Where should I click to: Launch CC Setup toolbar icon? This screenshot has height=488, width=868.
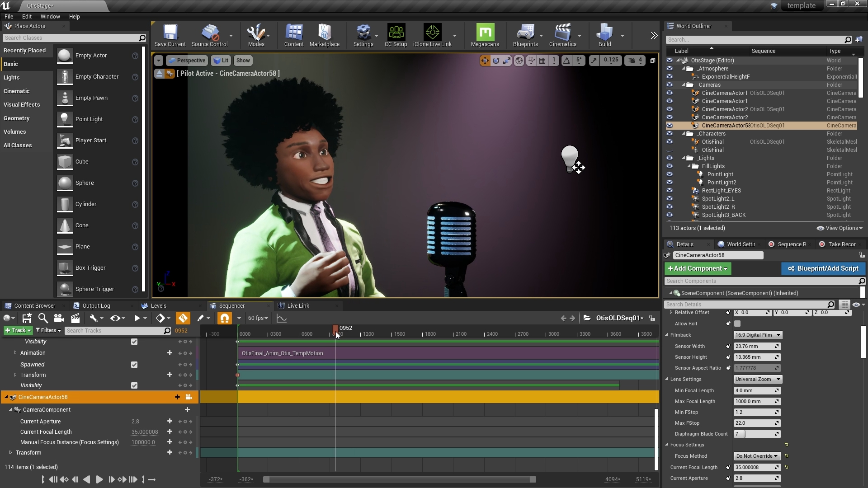point(396,35)
